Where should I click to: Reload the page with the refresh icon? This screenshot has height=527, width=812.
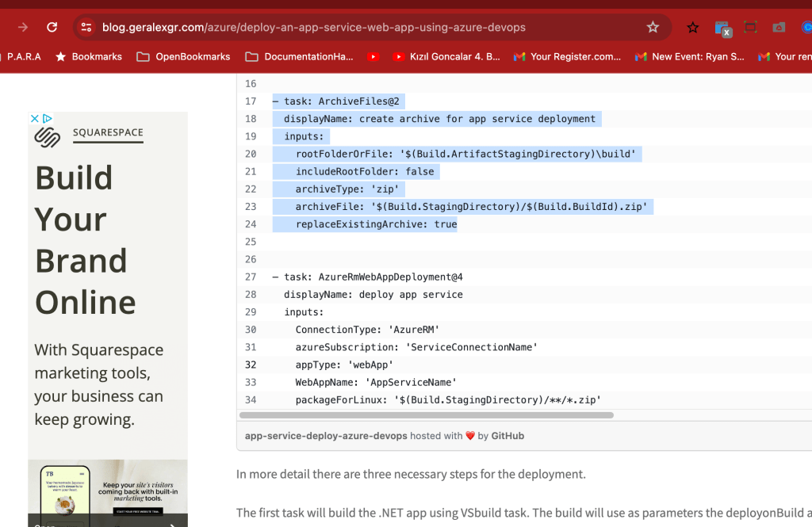click(x=52, y=27)
